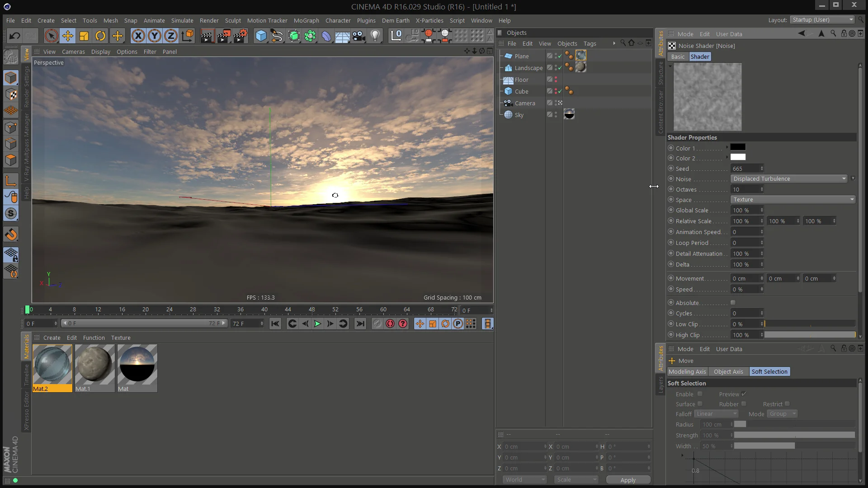Click the Floor environment icon
Viewport: 868px width, 488px height.
[342, 36]
